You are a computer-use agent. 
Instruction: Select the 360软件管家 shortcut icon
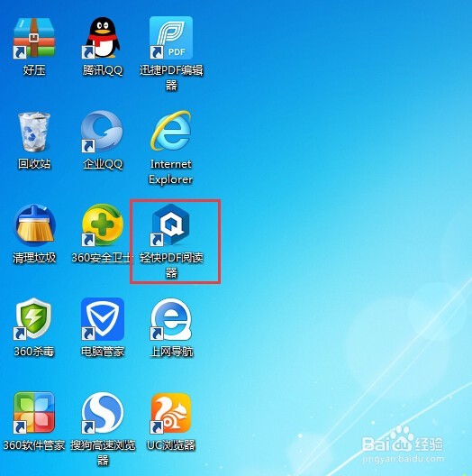tap(34, 413)
